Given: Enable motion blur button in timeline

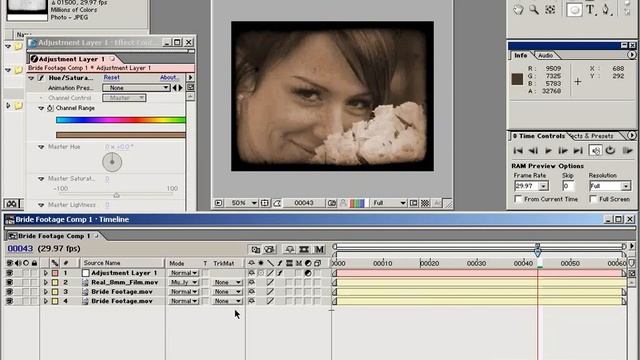Looking at the screenshot, I should click(x=319, y=249).
